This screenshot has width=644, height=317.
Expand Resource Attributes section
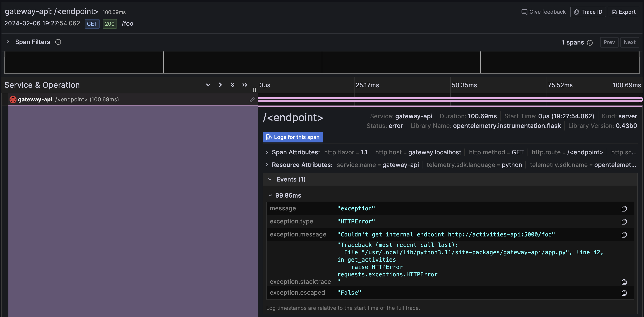pyautogui.click(x=267, y=165)
